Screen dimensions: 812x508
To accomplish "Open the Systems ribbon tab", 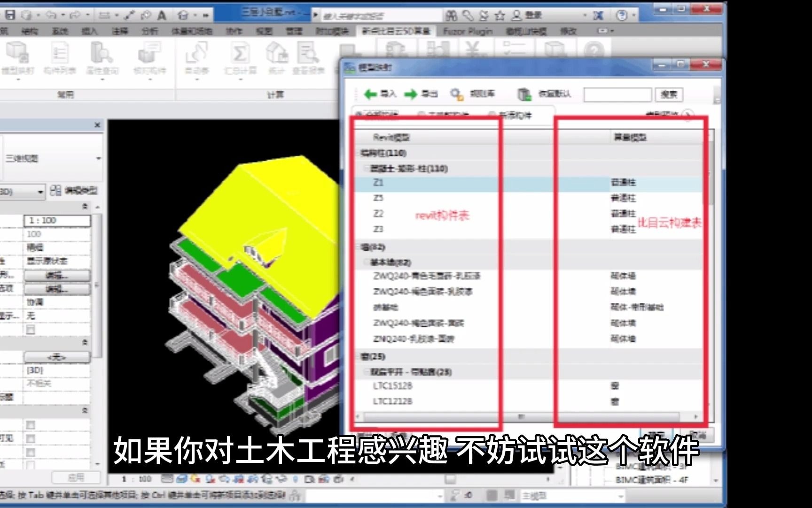I will point(60,32).
